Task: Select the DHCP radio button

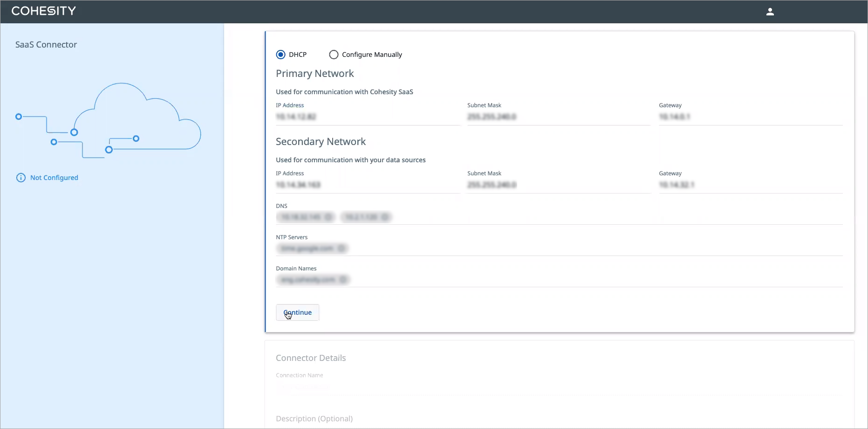Action: point(280,55)
